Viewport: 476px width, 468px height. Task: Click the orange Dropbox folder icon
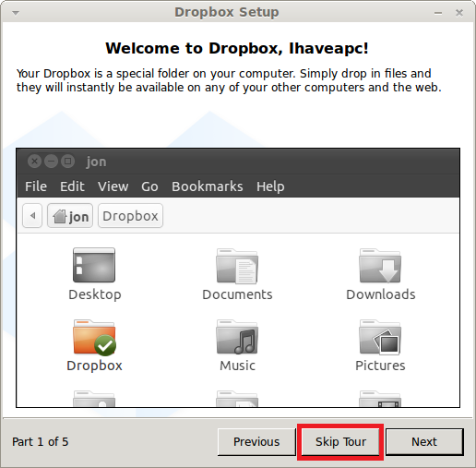point(94,337)
